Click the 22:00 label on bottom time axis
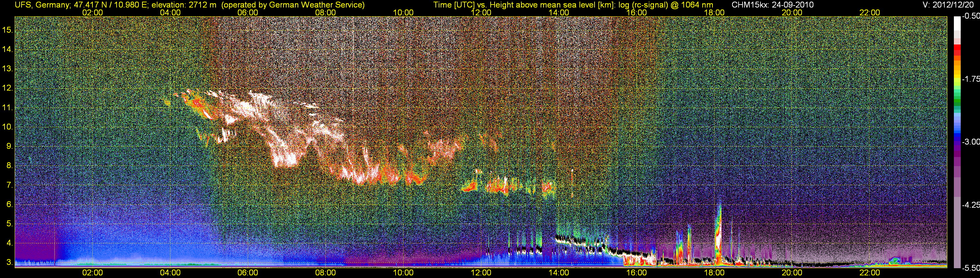 click(x=870, y=273)
